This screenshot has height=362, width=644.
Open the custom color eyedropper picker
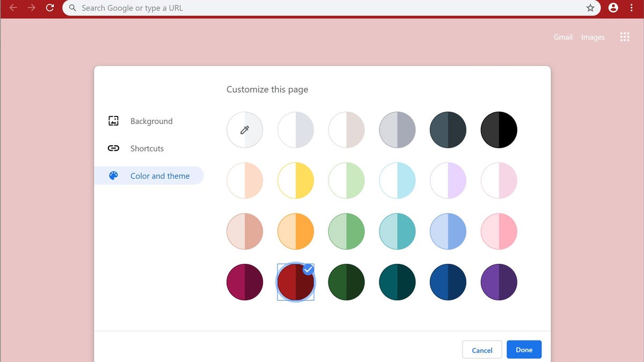point(245,129)
